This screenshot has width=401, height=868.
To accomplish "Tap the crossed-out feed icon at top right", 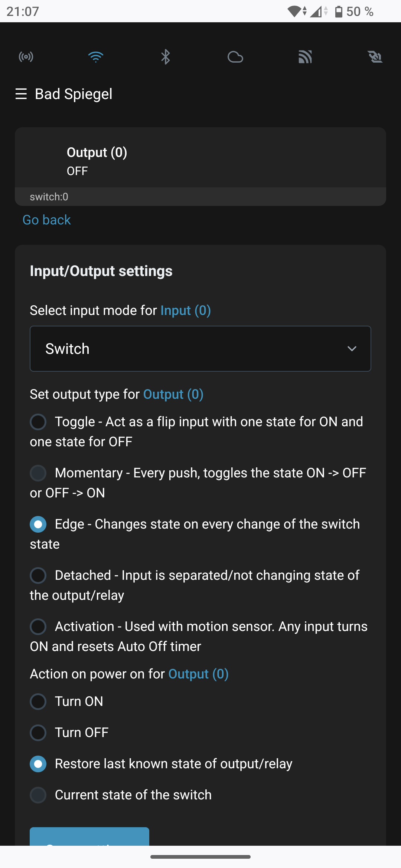I will 375,57.
